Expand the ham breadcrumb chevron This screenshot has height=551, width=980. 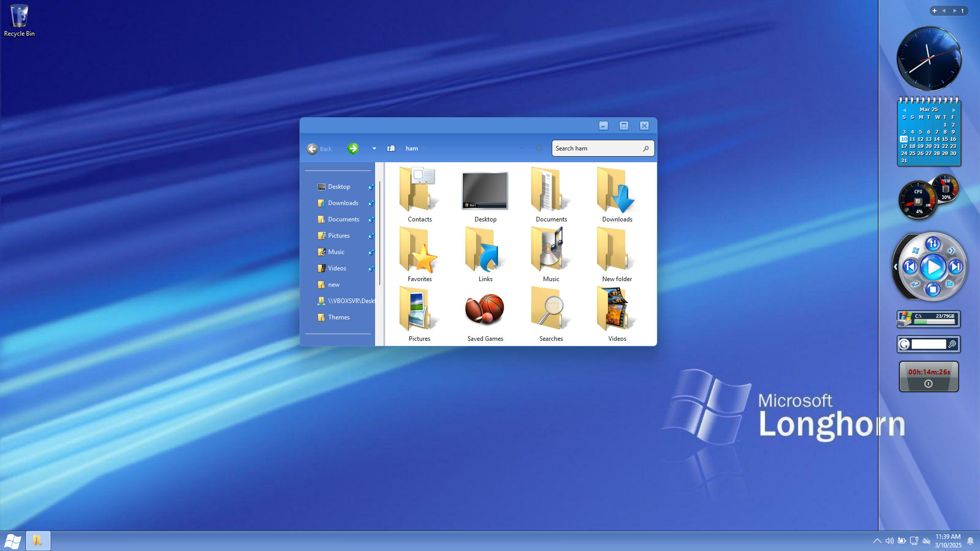424,149
